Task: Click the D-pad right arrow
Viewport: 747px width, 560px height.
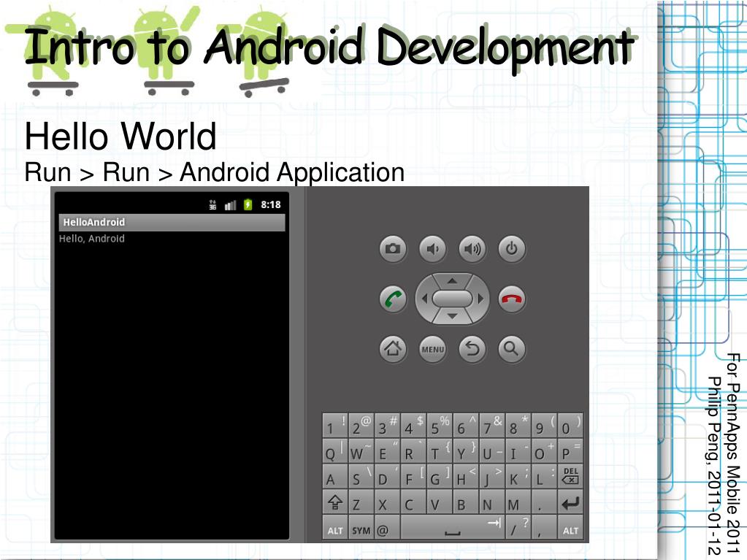Action: pyautogui.click(x=481, y=299)
